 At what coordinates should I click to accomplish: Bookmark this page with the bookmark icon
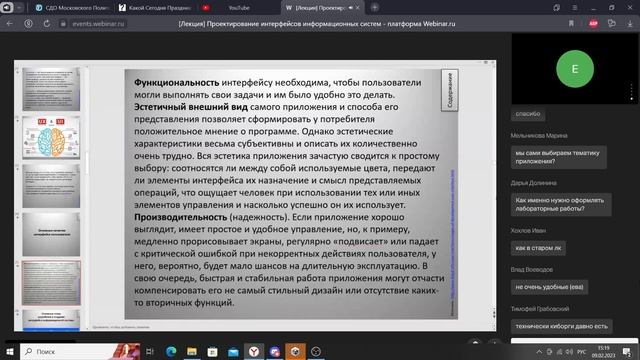[571, 24]
